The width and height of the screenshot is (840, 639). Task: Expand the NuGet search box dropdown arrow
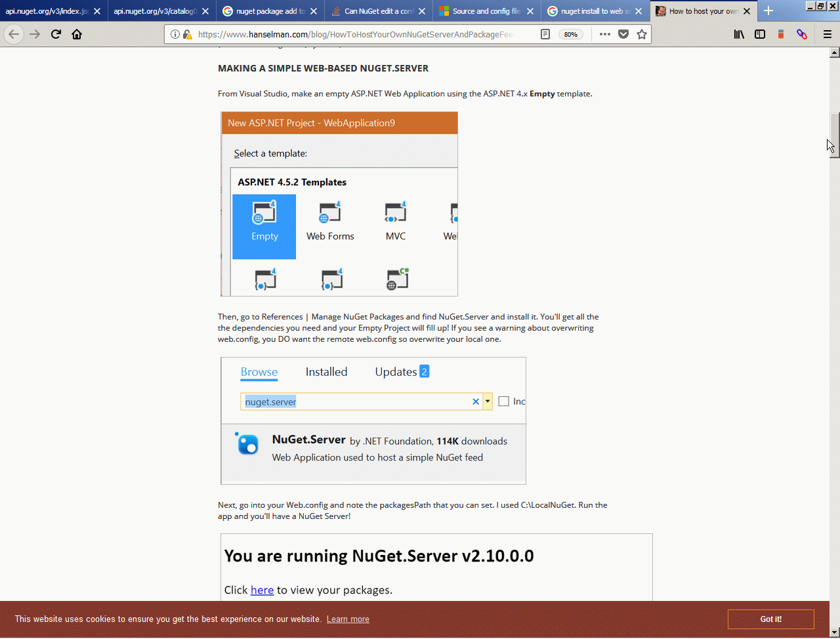click(488, 402)
